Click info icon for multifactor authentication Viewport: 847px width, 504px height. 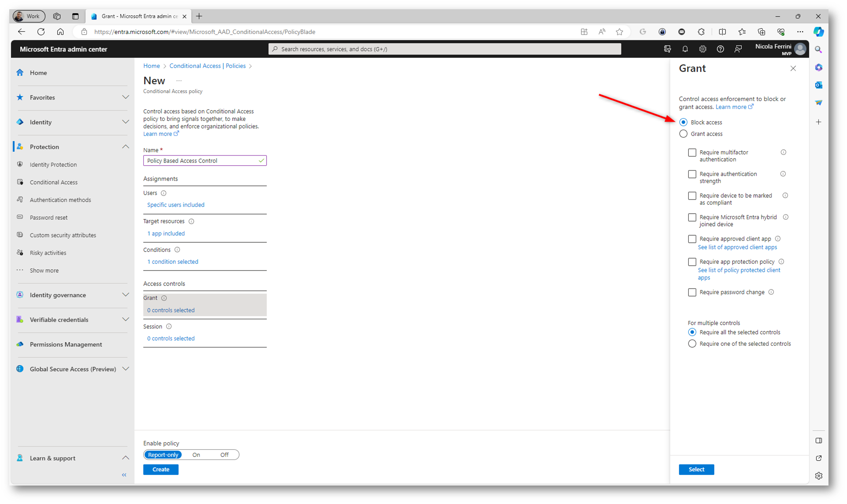[784, 152]
